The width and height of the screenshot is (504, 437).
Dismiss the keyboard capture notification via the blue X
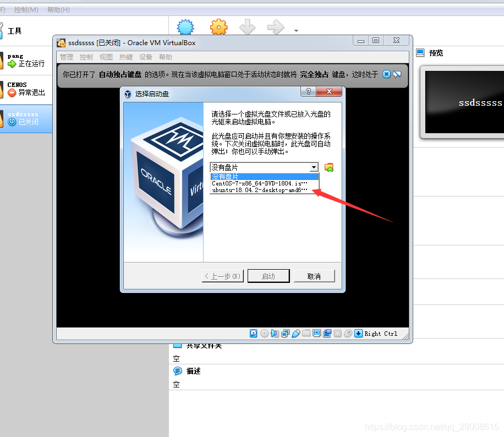tap(386, 74)
